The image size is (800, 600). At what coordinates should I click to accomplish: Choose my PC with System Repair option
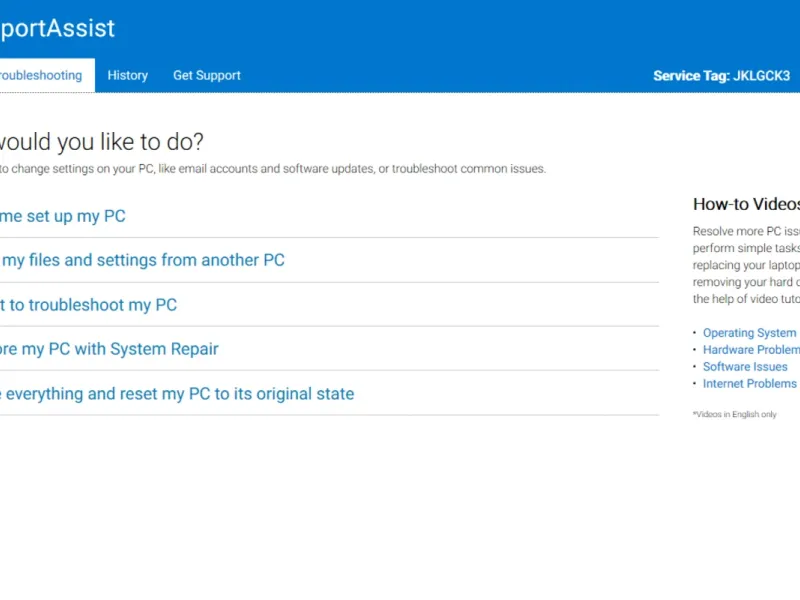[109, 349]
